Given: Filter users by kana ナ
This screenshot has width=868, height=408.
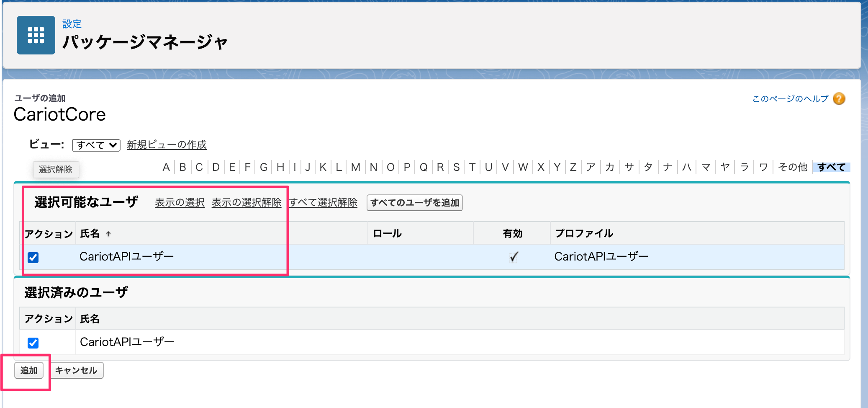Looking at the screenshot, I should [x=668, y=167].
